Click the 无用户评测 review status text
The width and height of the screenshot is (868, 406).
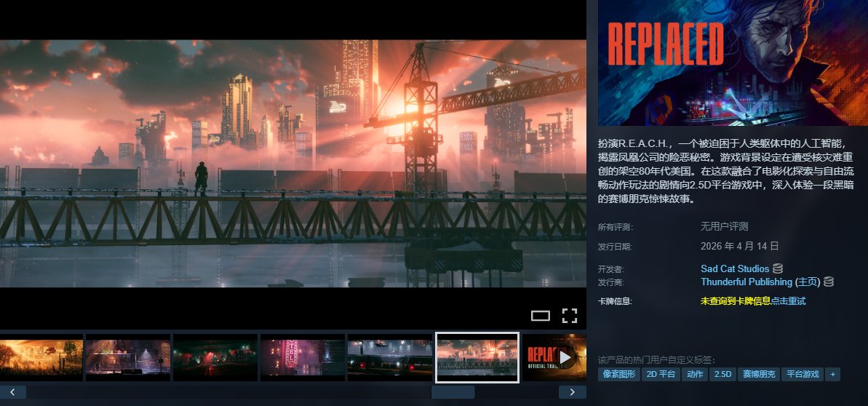[x=724, y=226]
